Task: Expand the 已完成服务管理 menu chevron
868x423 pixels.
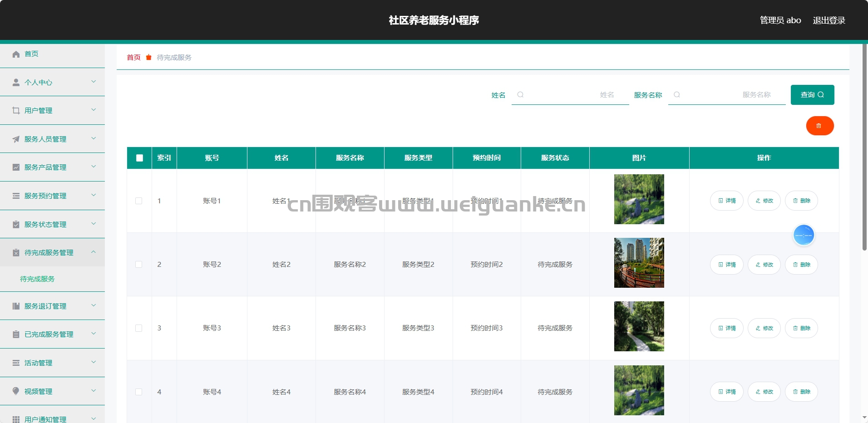Action: (x=94, y=334)
